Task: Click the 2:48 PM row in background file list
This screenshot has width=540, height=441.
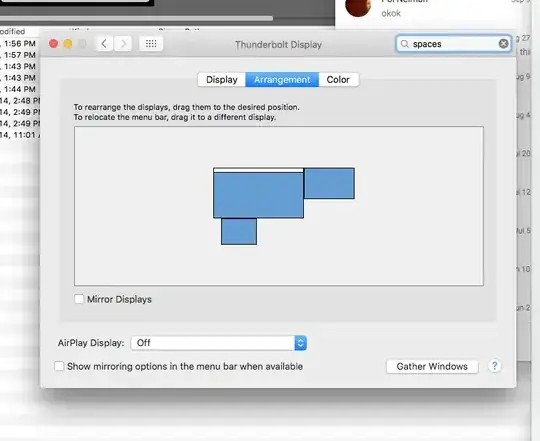Action: pos(20,101)
